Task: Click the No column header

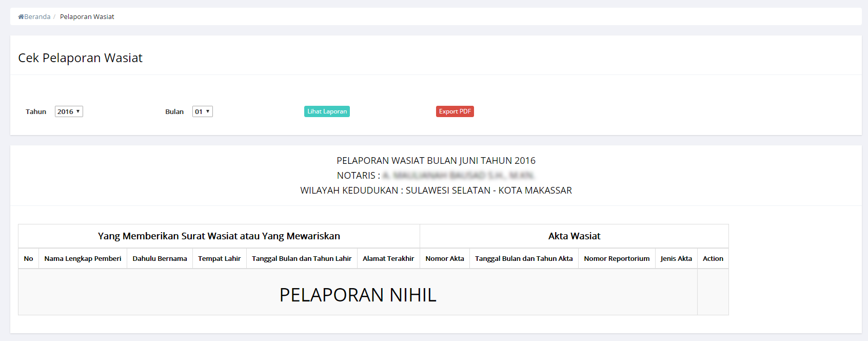Action: pyautogui.click(x=28, y=258)
